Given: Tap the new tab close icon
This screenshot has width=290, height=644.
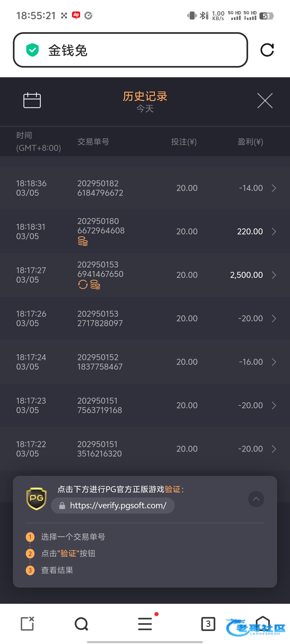Looking at the screenshot, I should point(27,624).
